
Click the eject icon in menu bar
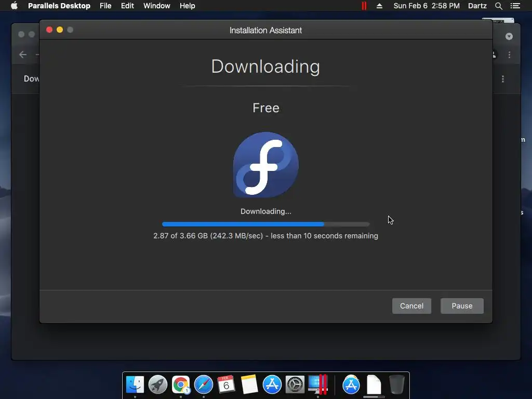379,6
